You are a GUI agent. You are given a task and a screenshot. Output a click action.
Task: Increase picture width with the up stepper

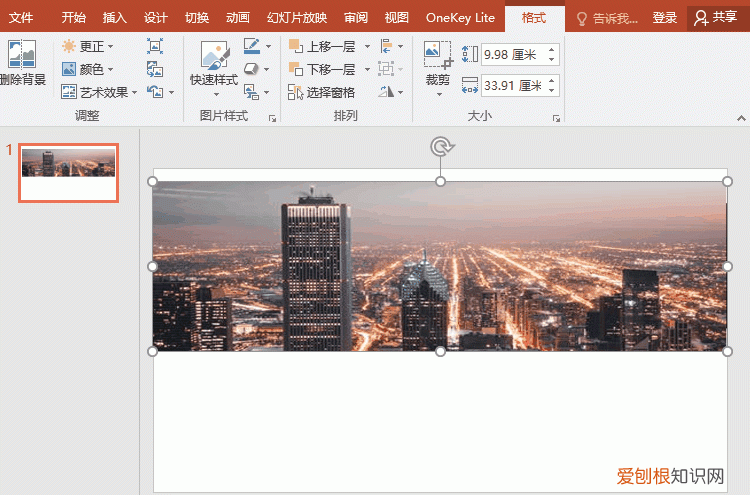pyautogui.click(x=552, y=81)
